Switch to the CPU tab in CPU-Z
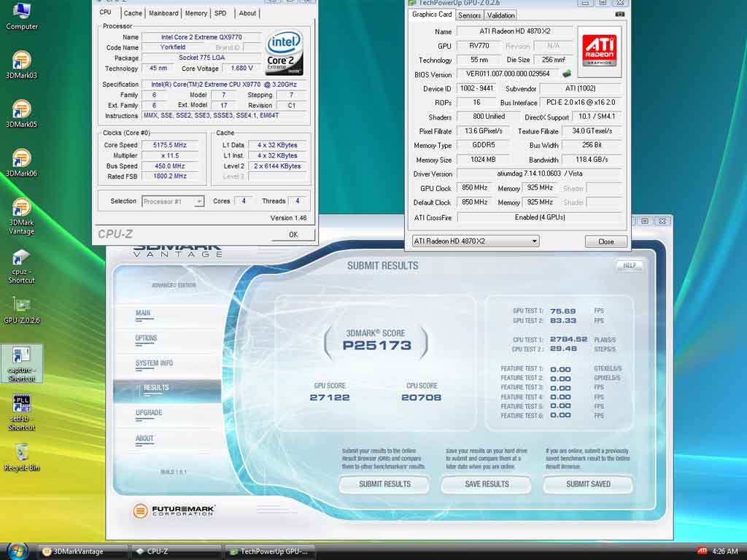The width and height of the screenshot is (747, 560). pyautogui.click(x=106, y=12)
